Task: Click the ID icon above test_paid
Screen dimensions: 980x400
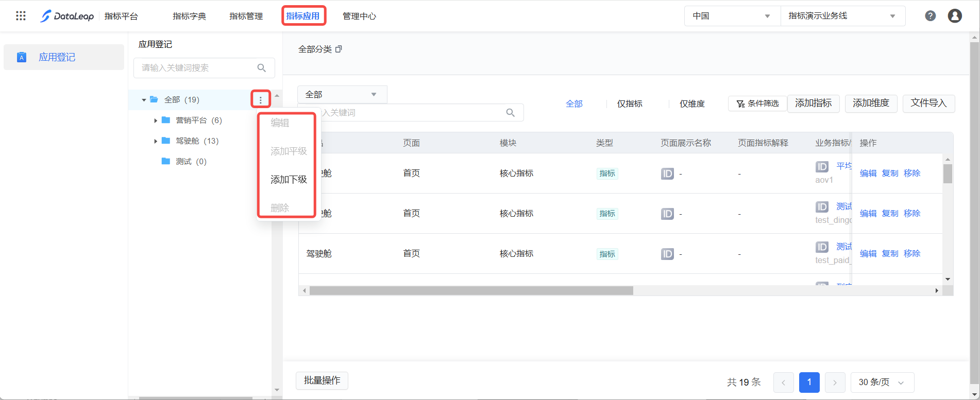Action: point(822,247)
